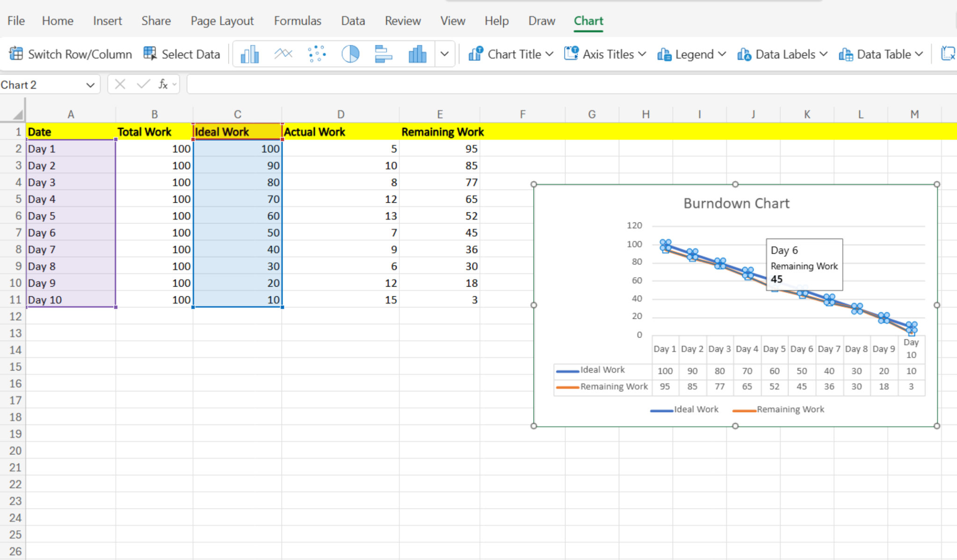Click the Axis Titles icon
This screenshot has width=957, height=560.
[571, 54]
